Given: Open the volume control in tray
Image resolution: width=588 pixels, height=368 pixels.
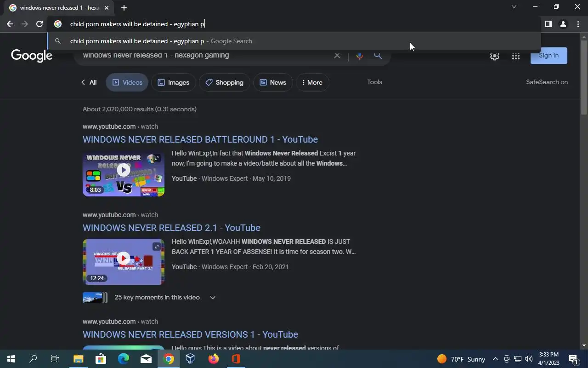Looking at the screenshot, I should click(528, 359).
